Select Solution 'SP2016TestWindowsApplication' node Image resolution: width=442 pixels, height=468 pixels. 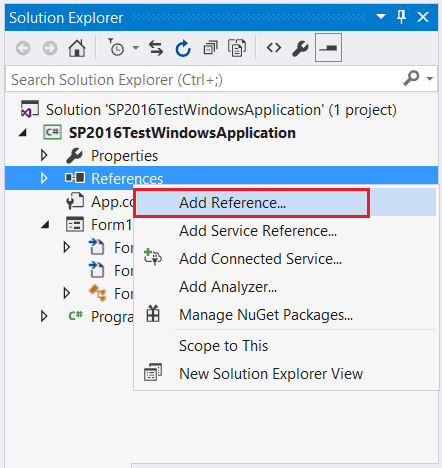coord(221,110)
